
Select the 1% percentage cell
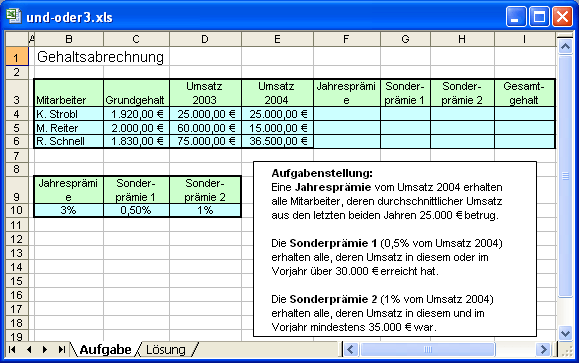click(x=205, y=210)
